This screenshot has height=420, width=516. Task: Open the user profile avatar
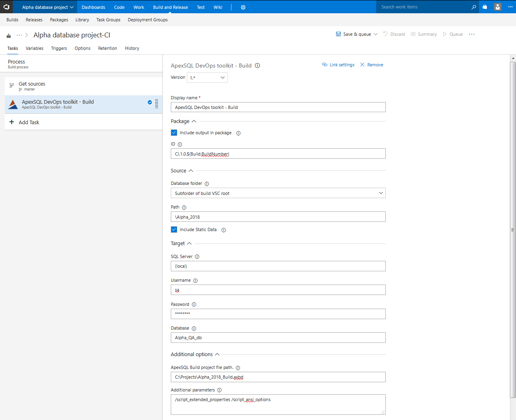[498, 7]
